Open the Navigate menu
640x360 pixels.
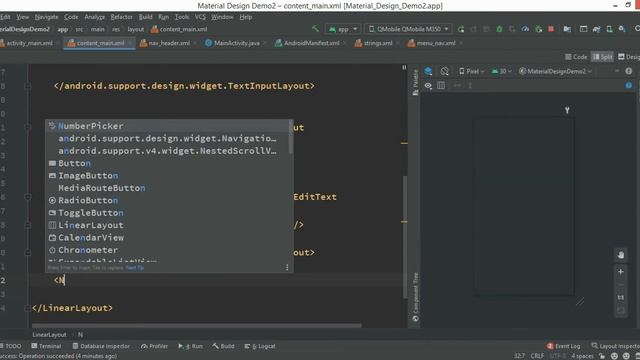[x=46, y=17]
